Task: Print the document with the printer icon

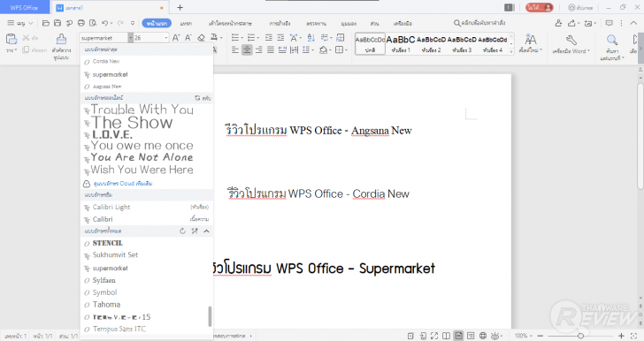Action: click(x=81, y=23)
